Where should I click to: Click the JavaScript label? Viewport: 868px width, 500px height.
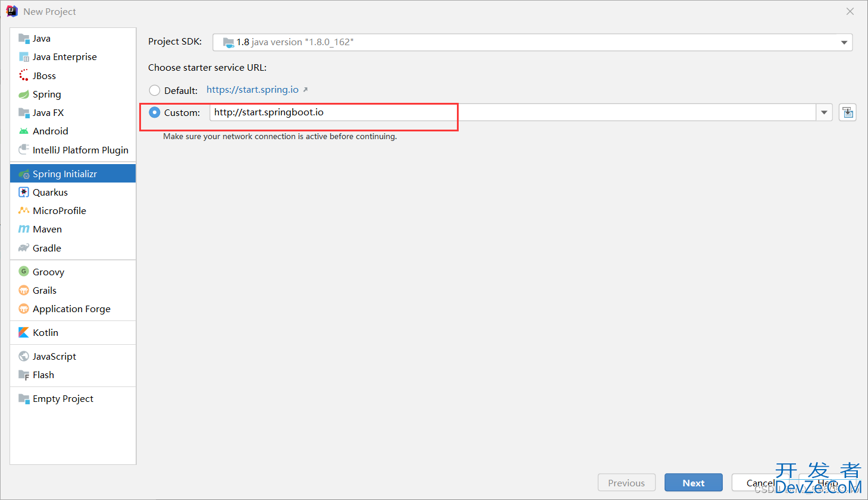coord(55,357)
